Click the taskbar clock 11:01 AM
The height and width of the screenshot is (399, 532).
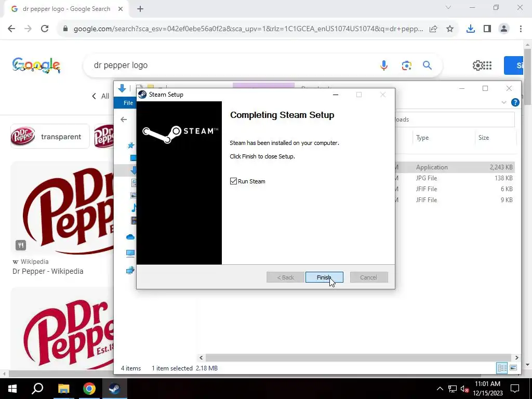point(487,384)
